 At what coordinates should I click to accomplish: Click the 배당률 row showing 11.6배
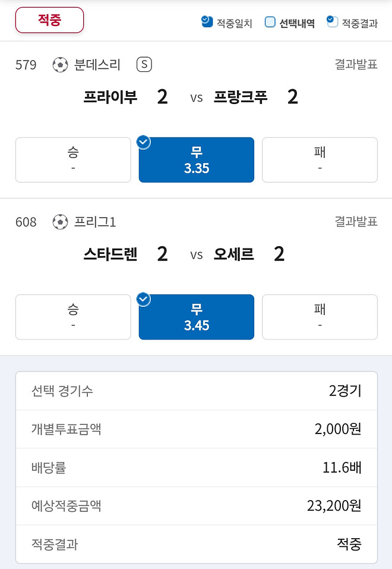tap(196, 468)
